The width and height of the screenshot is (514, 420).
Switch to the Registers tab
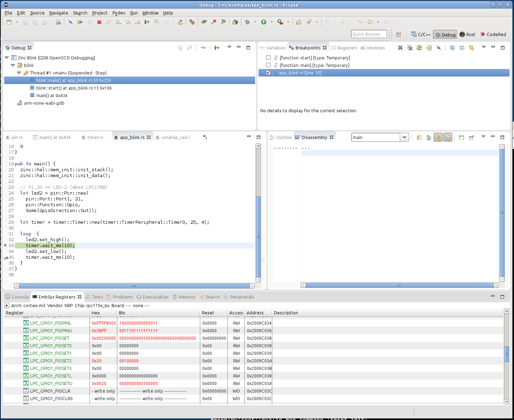(344, 48)
